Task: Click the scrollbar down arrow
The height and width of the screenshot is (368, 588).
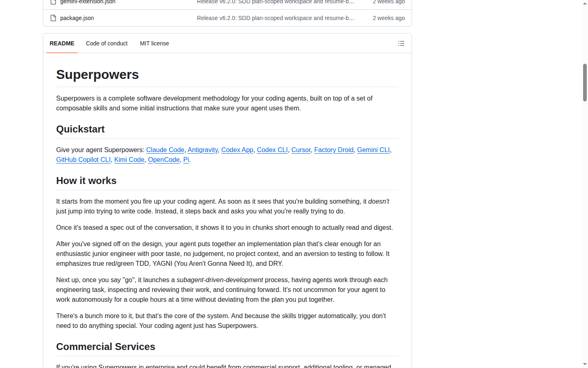Action: click(585, 364)
